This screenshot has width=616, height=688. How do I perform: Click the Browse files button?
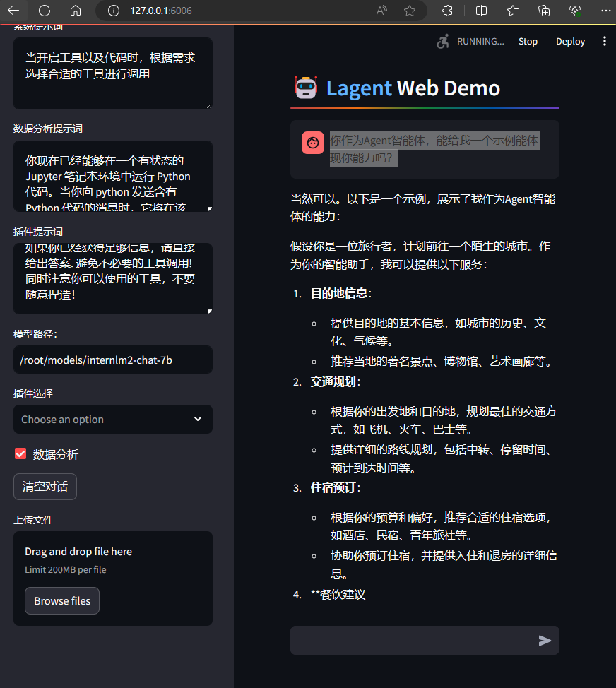pos(61,600)
